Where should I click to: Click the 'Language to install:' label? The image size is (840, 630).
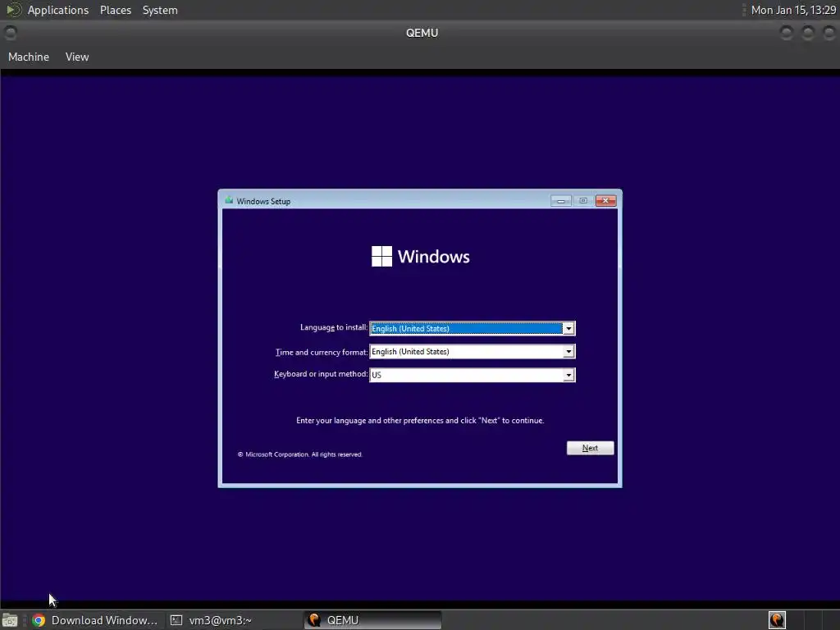[333, 327]
